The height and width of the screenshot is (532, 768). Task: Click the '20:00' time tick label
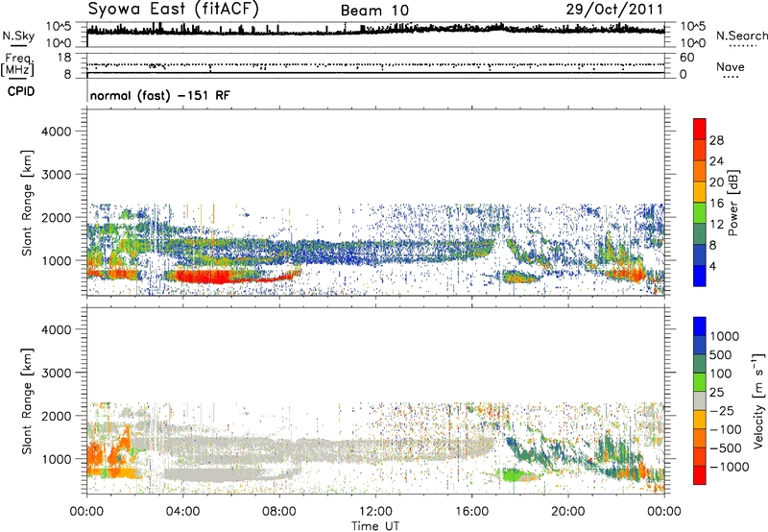pos(568,512)
